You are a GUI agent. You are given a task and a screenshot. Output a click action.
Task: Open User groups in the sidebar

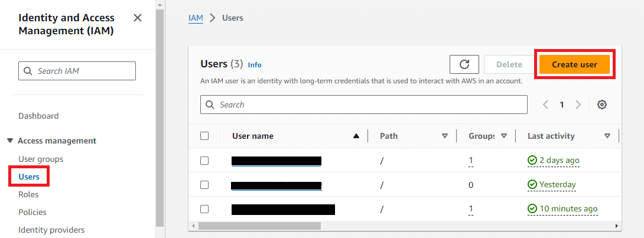[41, 159]
